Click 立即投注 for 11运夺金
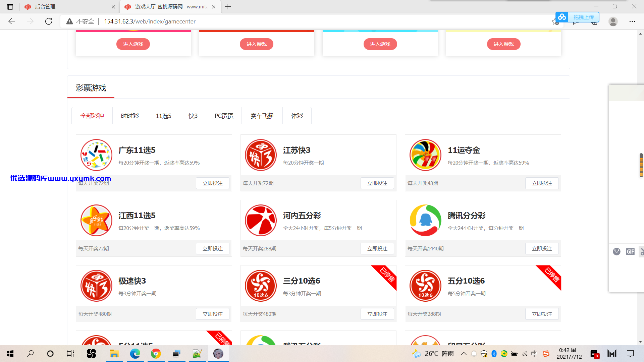The image size is (644, 362). pyautogui.click(x=542, y=183)
